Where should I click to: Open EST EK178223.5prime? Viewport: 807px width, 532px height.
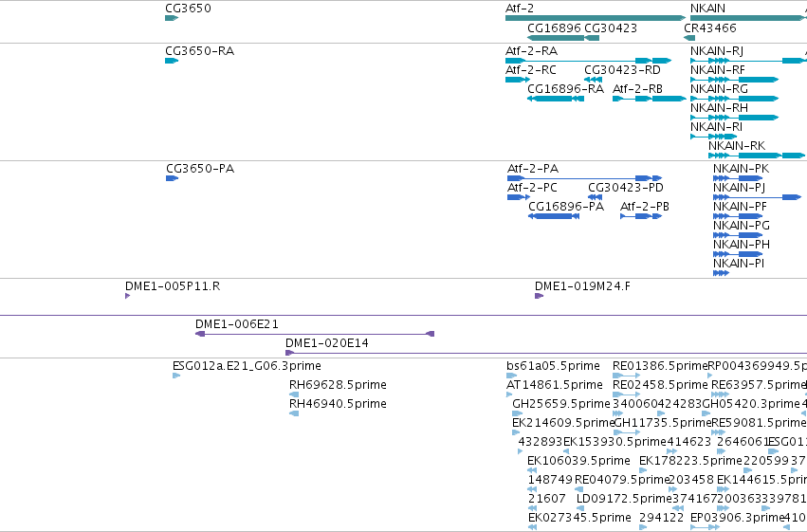[643, 470]
